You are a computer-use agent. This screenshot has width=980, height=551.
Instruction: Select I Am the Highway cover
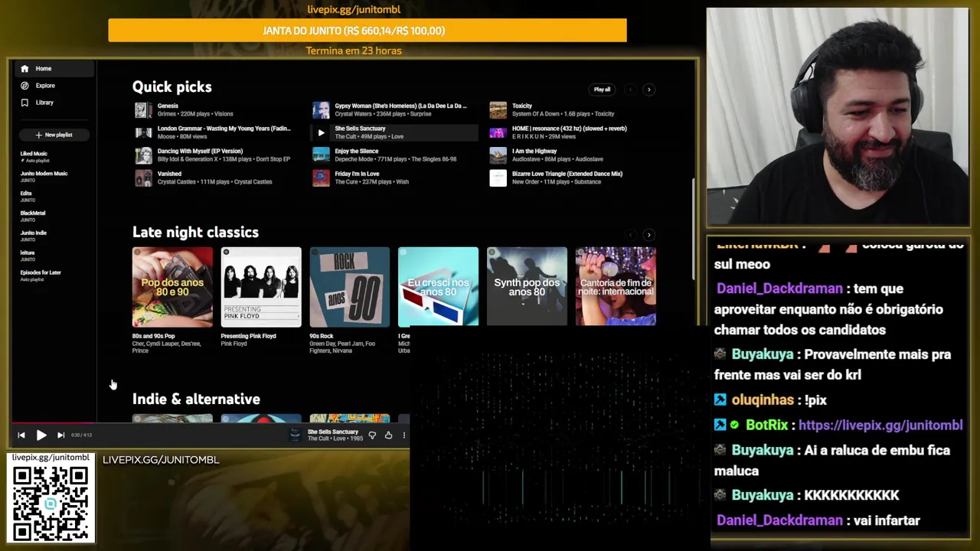click(x=498, y=155)
